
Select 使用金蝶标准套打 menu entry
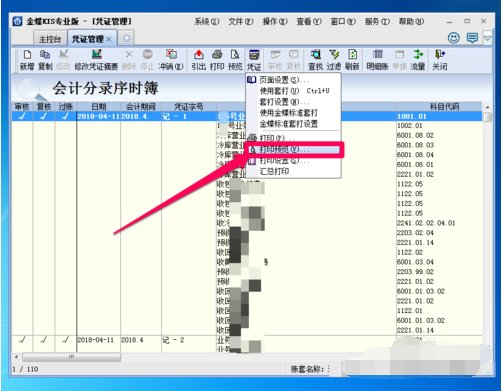pos(293,113)
